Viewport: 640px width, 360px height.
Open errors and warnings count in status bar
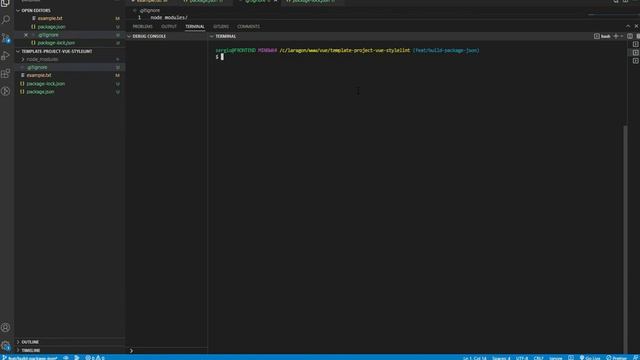click(95, 358)
